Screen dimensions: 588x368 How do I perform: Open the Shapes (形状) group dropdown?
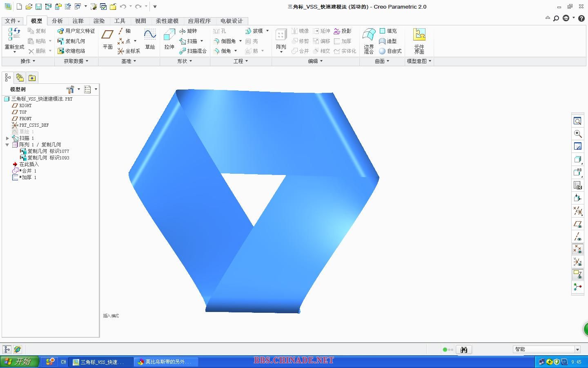tap(185, 61)
